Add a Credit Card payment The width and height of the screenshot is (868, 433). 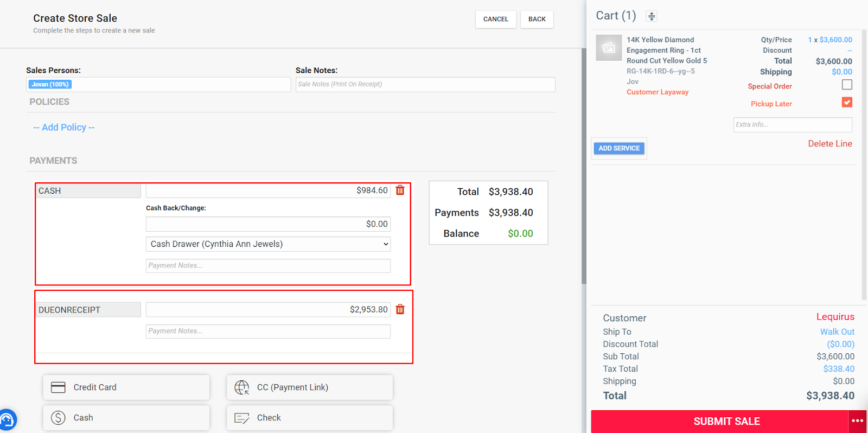coord(126,387)
